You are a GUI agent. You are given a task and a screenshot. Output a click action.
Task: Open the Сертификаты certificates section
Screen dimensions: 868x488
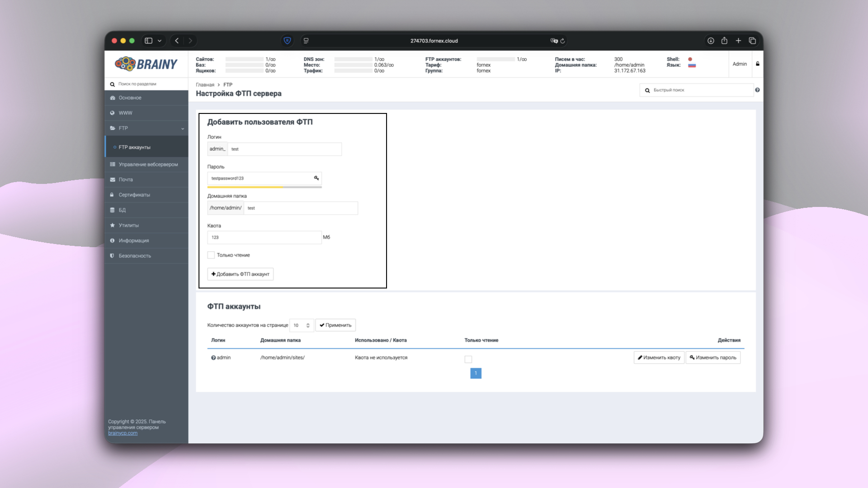coord(134,195)
